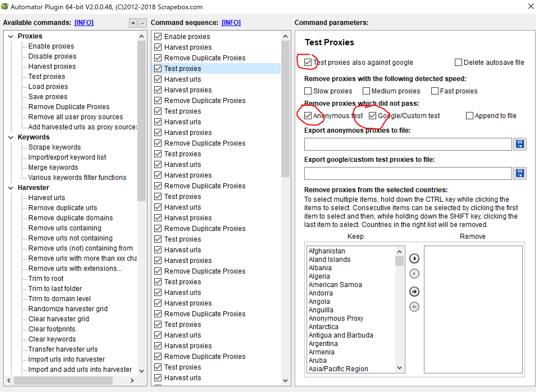Move selected country to the Remove list
536x392 pixels.
pos(414,258)
